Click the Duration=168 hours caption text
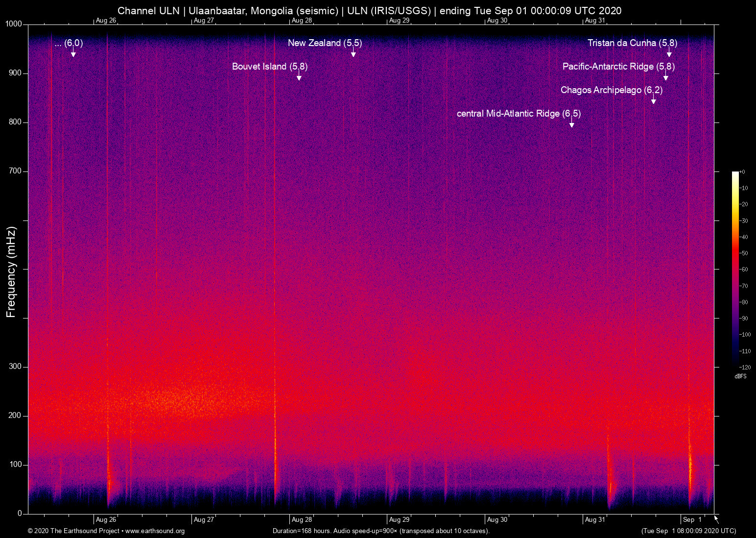The height and width of the screenshot is (538, 756). (x=380, y=531)
